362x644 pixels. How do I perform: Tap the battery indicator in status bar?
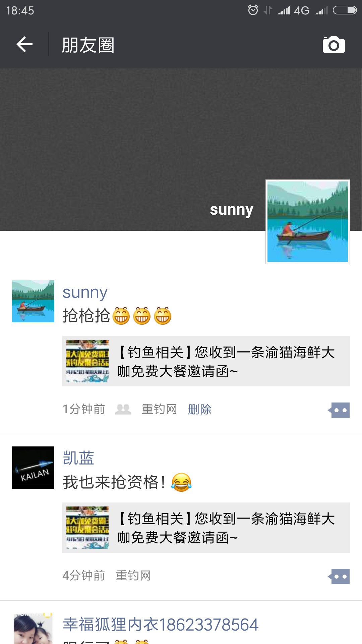(x=345, y=10)
